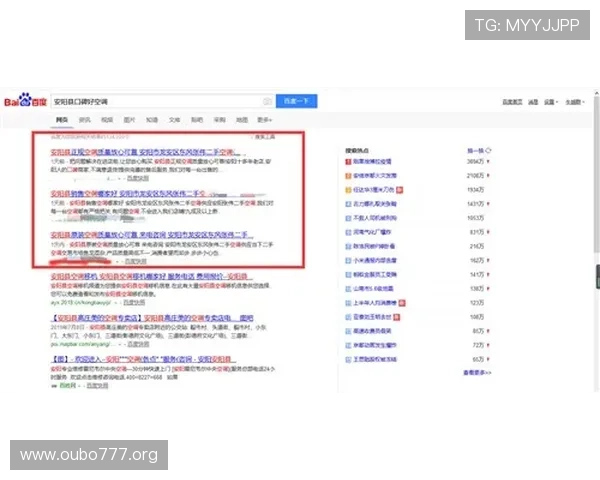Open 消息 link in header
Screen dimensions: 600x480
pos(533,102)
